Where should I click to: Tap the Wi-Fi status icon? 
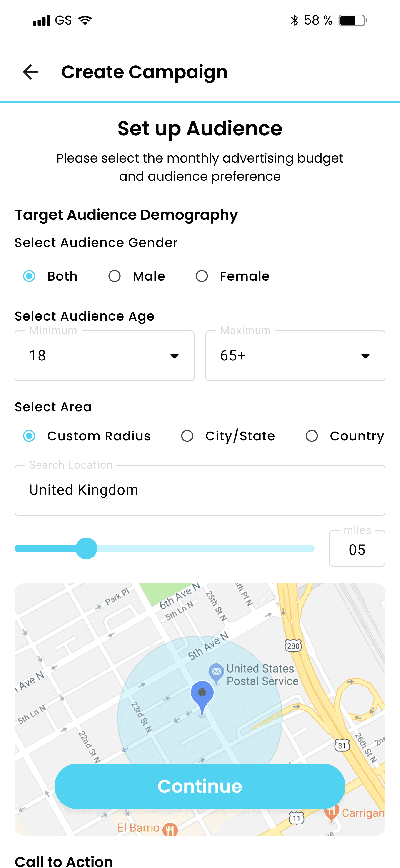[85, 21]
